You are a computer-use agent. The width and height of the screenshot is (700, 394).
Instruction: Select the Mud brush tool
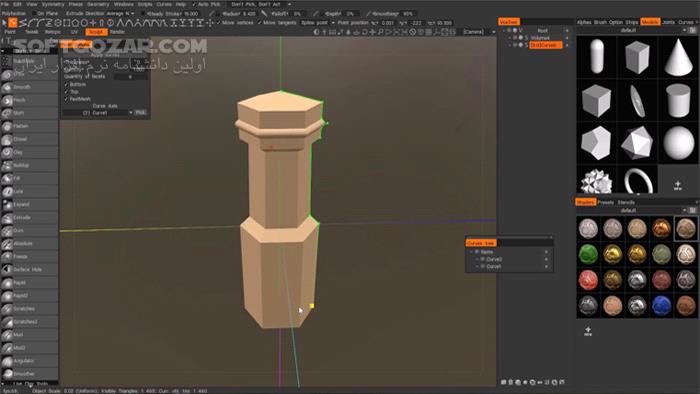point(29,335)
